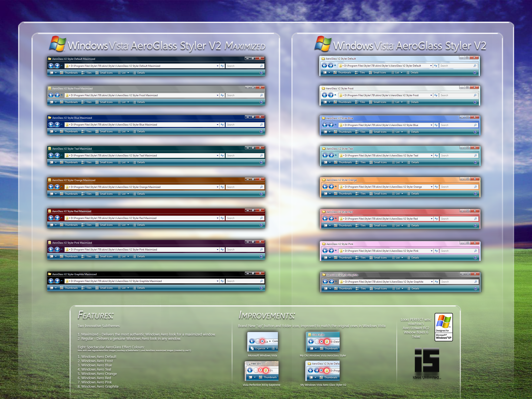Click Tiles view in Teal Maximized window
The image size is (532, 399).
tap(87, 162)
